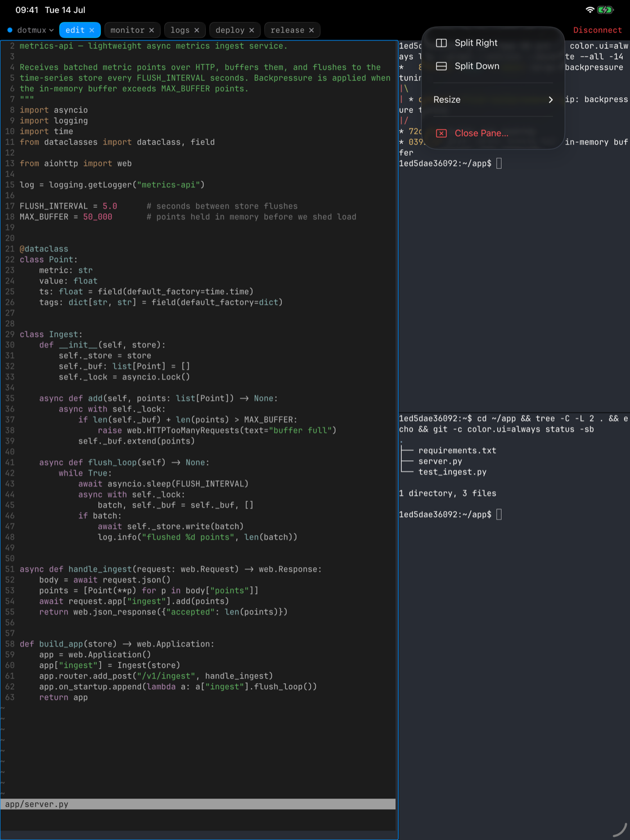This screenshot has width=630, height=840.
Task: Expand the Resize submenu
Action: (493, 100)
